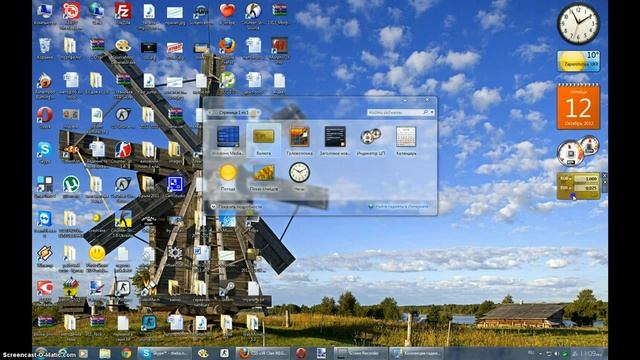Open the red heart desktop icon
The width and height of the screenshot is (640, 360).
pos(227,13)
